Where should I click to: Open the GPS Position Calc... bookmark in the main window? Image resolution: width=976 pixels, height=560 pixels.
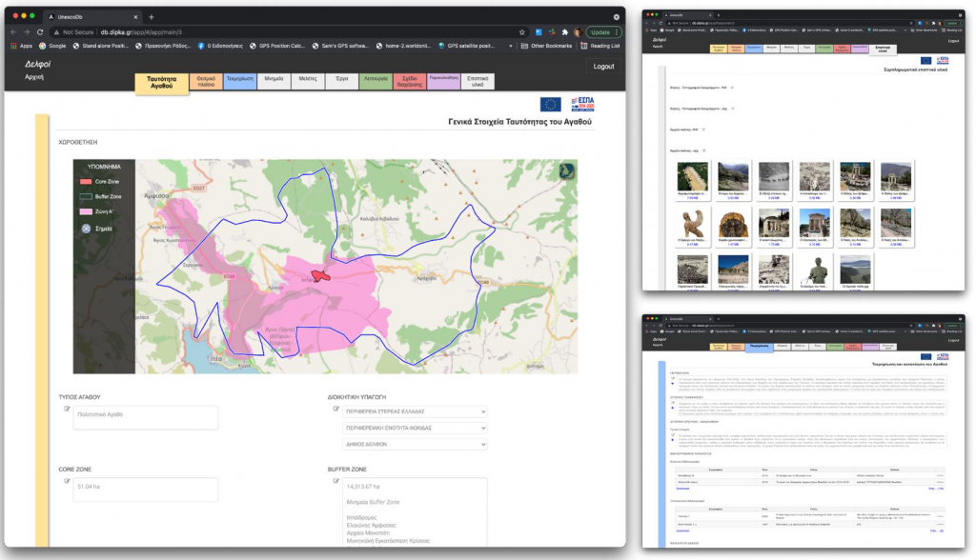[x=277, y=46]
